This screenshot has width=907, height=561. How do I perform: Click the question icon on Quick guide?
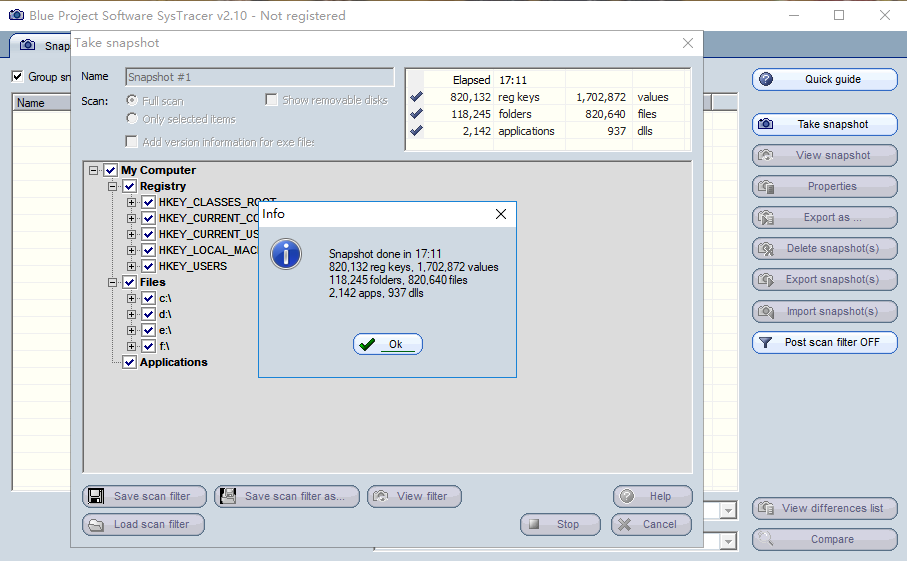point(766,79)
